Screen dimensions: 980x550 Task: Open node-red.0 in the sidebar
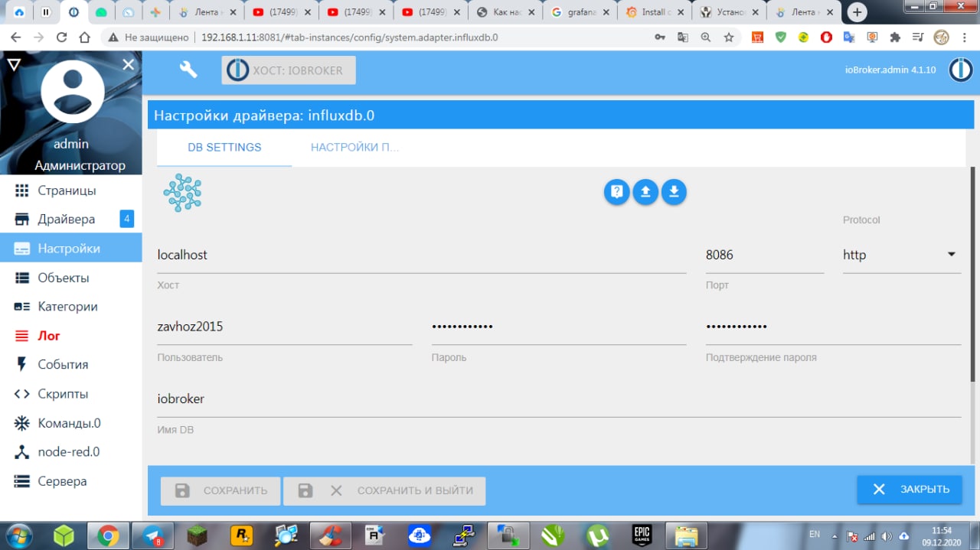point(71,452)
